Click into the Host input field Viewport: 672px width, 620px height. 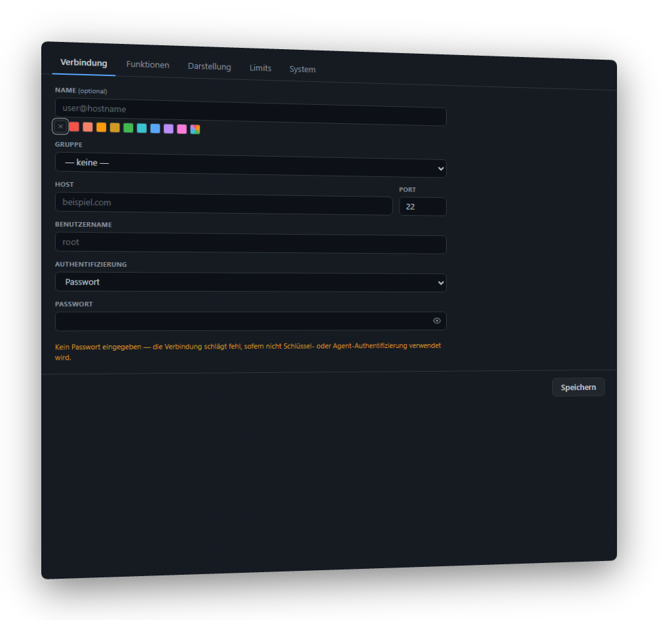224,204
